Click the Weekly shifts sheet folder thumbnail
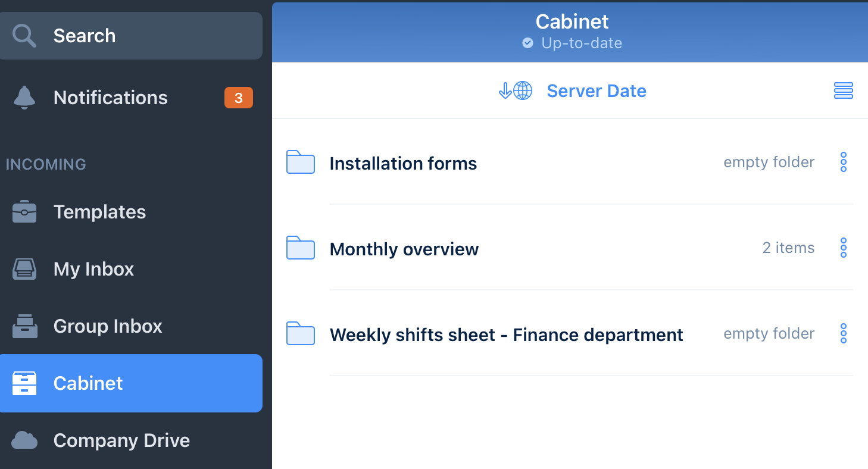Viewport: 868px width, 469px height. [x=300, y=334]
